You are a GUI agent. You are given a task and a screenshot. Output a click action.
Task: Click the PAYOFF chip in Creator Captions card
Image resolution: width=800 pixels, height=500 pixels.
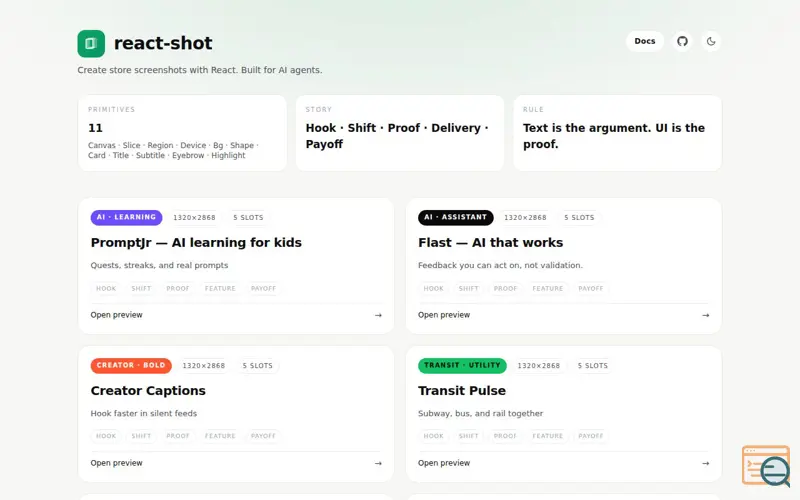tap(263, 436)
